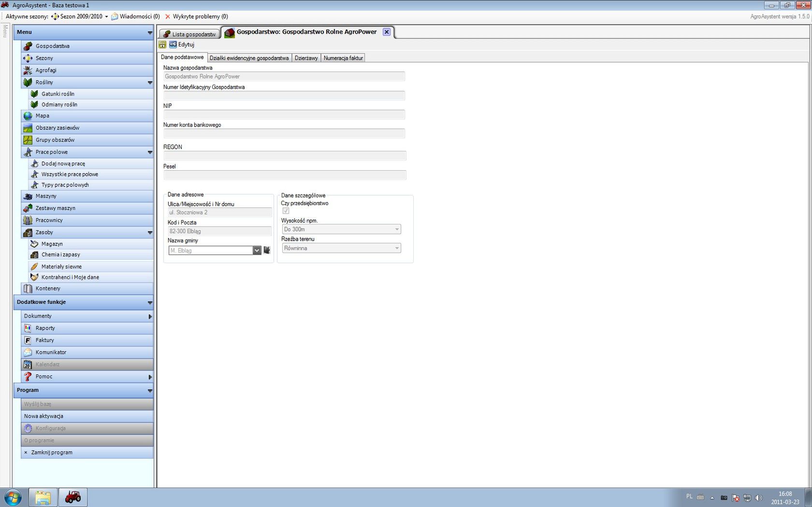This screenshot has height=507, width=812.
Task: Open the Dzierżawy tab
Action: click(x=306, y=58)
